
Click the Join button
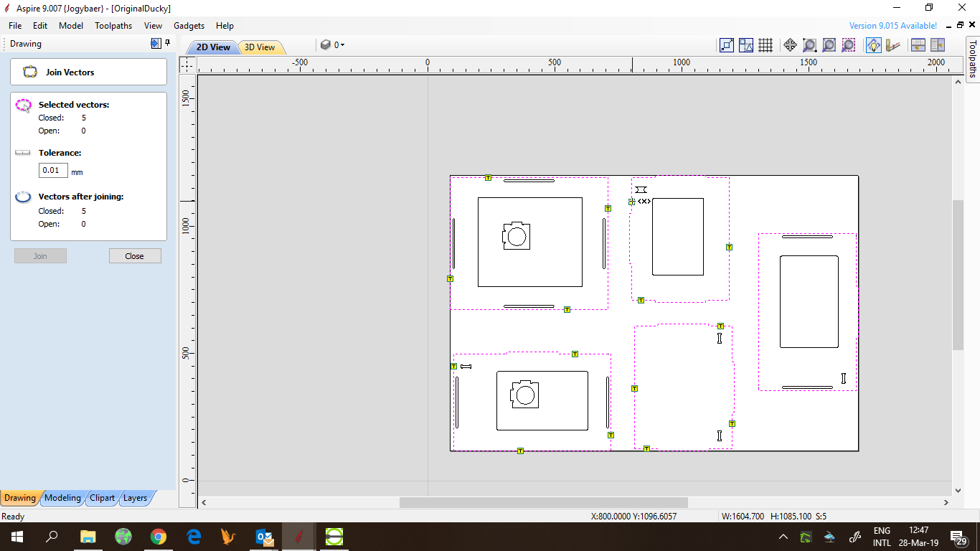(40, 256)
